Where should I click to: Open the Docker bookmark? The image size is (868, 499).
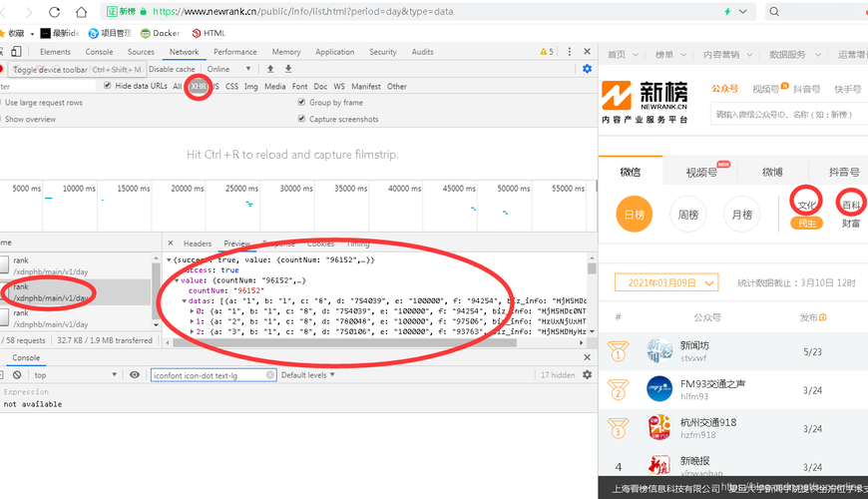[160, 33]
